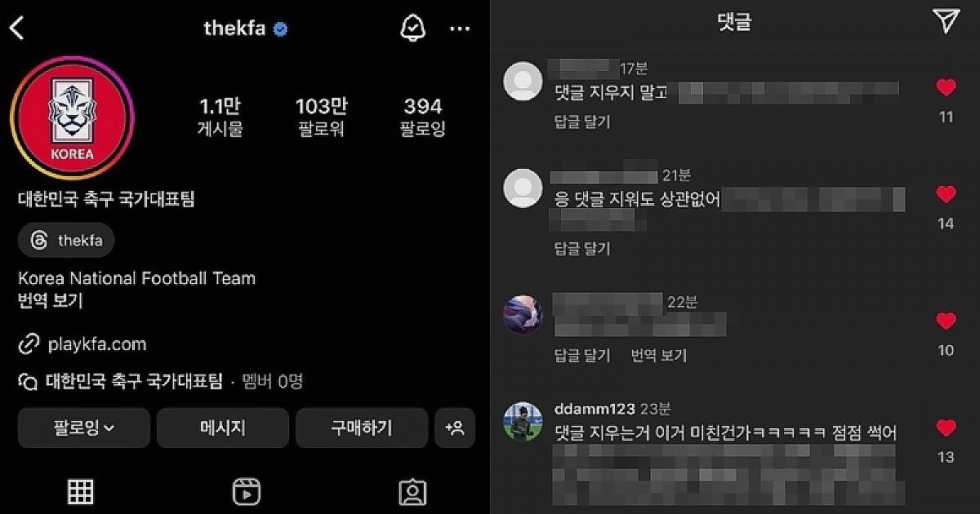
Task: Tap 답글 달기 under the 17분 comment
Action: pos(582,122)
